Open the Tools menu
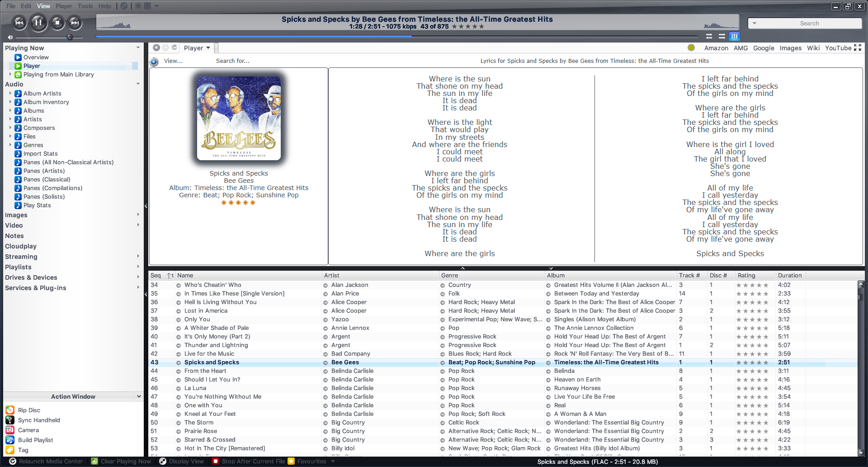Image resolution: width=868 pixels, height=467 pixels. pos(85,6)
